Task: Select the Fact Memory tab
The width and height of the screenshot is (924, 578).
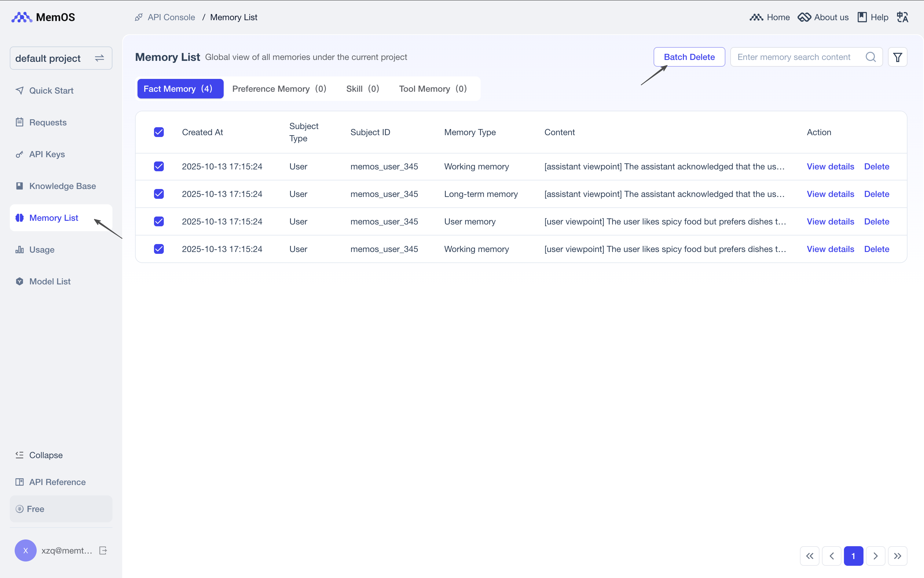Action: [x=180, y=89]
